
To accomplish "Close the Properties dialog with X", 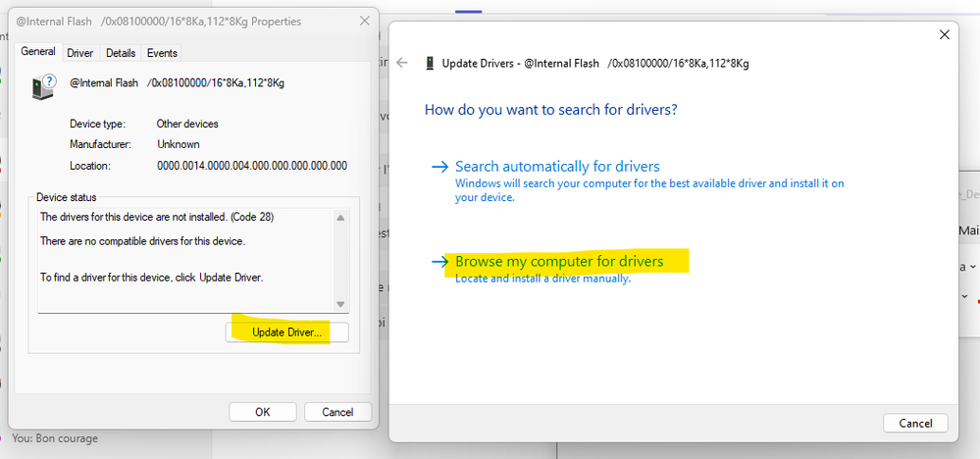I will click(x=365, y=22).
